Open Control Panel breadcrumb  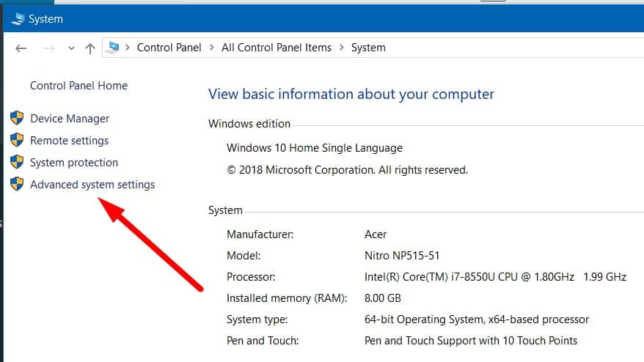(169, 48)
